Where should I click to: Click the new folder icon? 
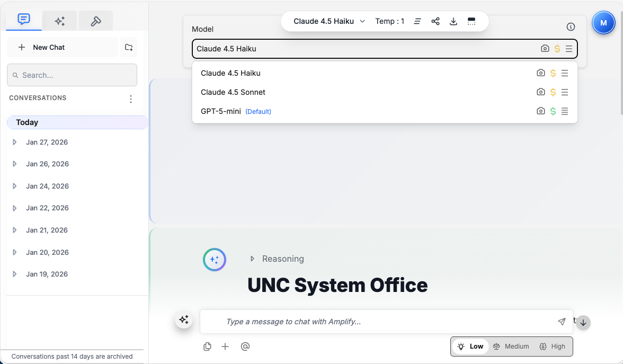(x=129, y=48)
